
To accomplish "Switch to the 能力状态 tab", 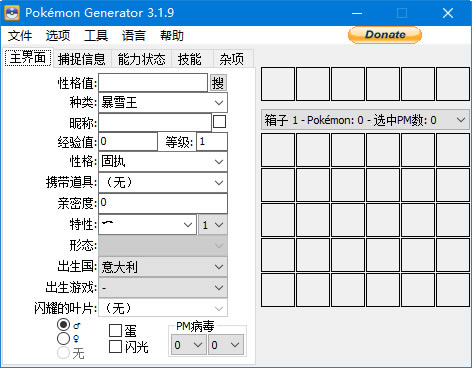I will click(x=141, y=59).
